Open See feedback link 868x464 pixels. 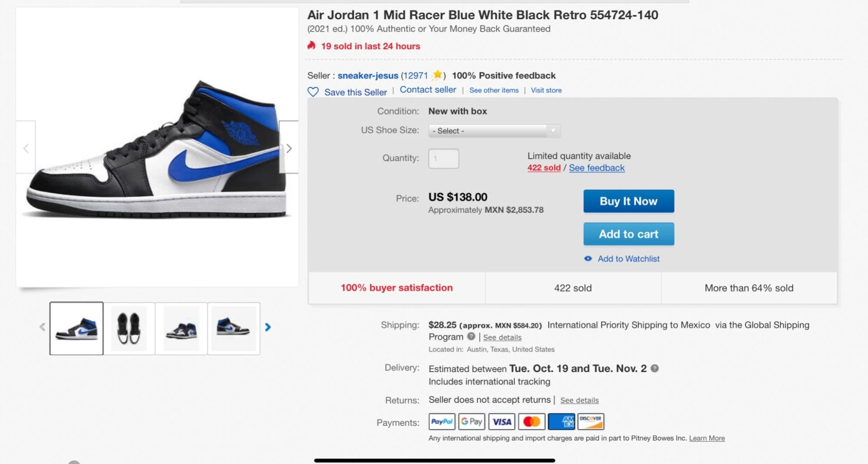[x=597, y=168]
